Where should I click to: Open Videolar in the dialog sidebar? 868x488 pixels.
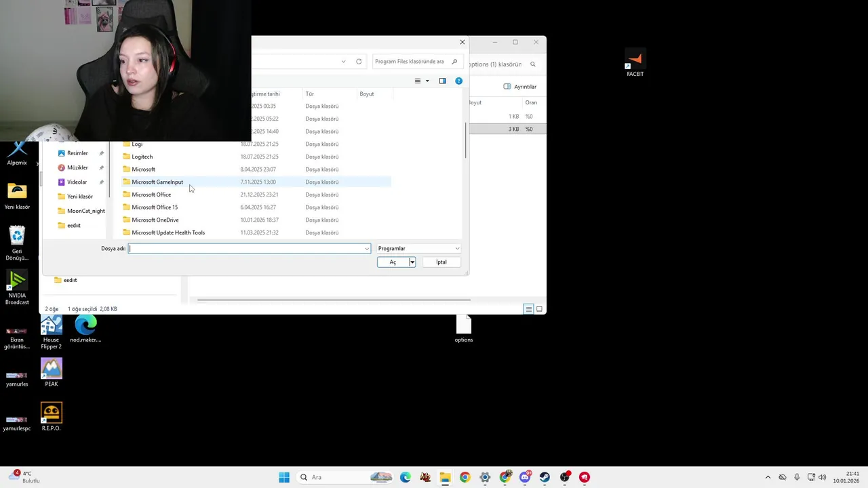(77, 182)
